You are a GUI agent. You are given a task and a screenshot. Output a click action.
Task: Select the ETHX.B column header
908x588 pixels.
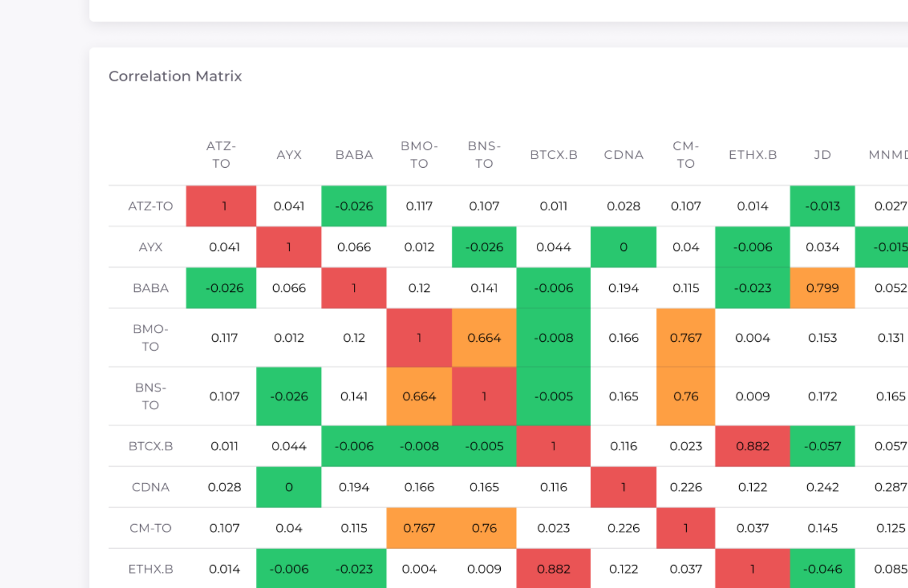[x=753, y=154]
